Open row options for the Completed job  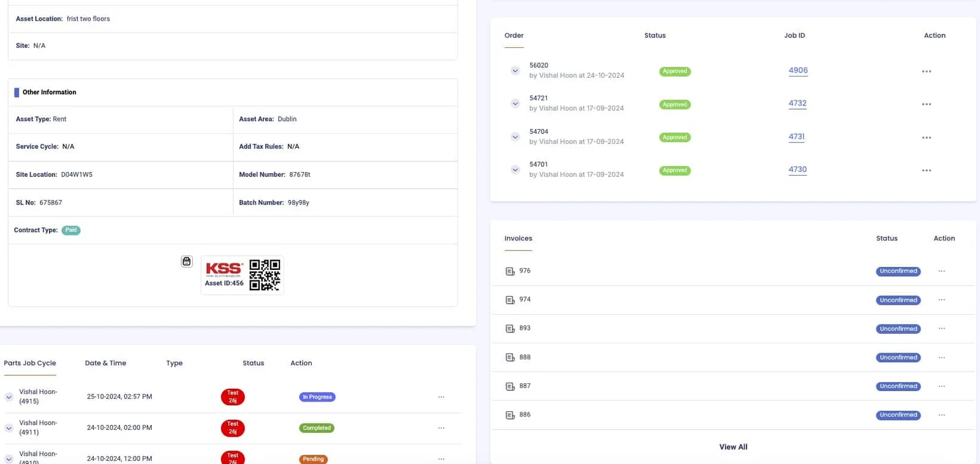(x=441, y=428)
